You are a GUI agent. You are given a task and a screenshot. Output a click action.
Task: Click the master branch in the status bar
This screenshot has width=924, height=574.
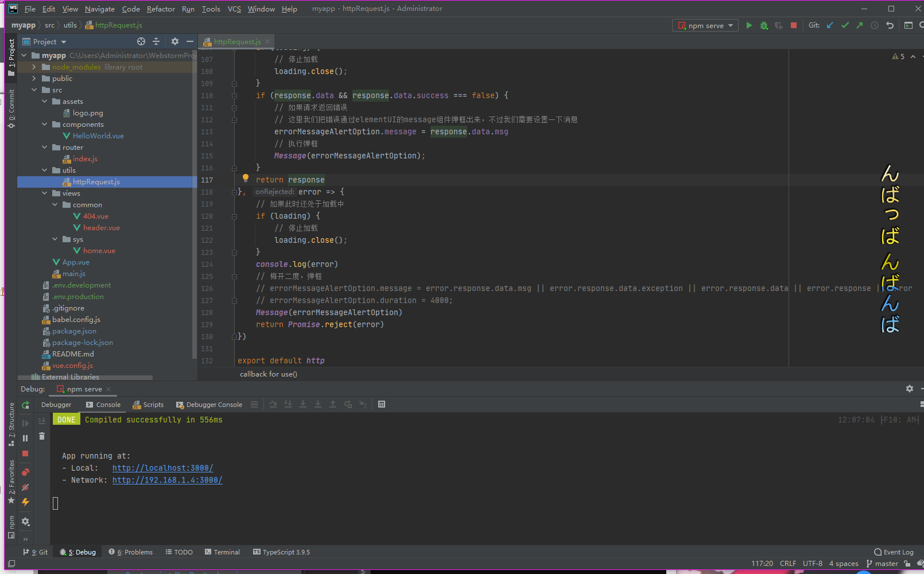(x=883, y=564)
